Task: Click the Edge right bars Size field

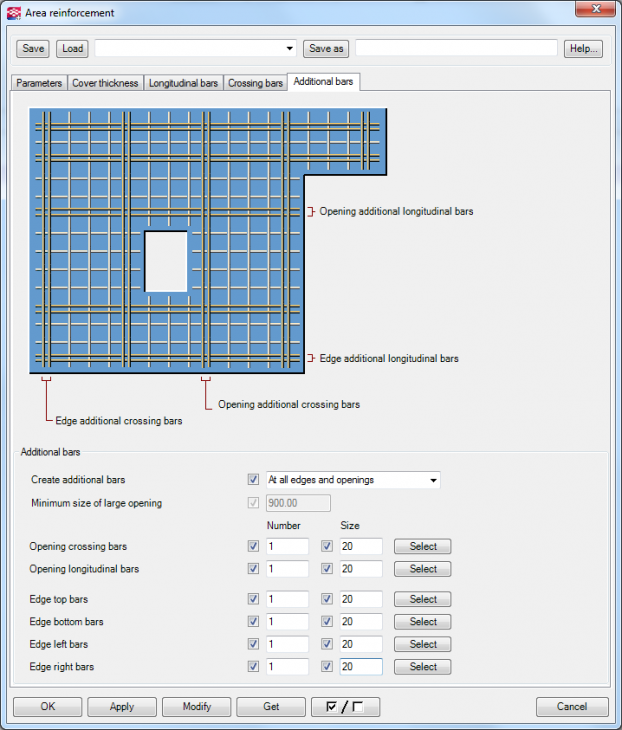Action: tap(360, 667)
